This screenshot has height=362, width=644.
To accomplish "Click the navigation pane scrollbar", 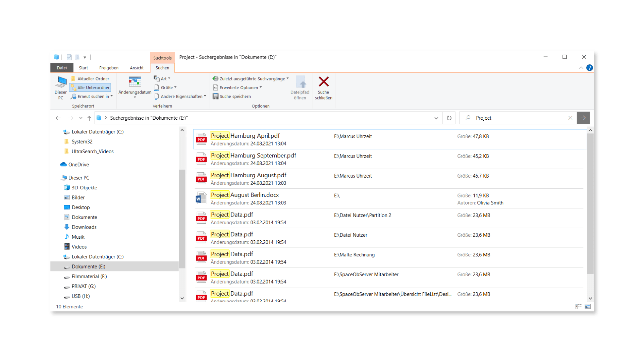I will click(182, 219).
